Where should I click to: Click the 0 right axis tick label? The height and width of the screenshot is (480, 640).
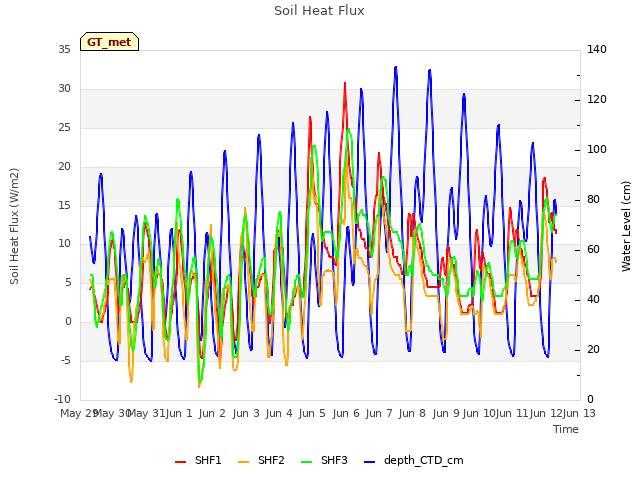tap(590, 400)
